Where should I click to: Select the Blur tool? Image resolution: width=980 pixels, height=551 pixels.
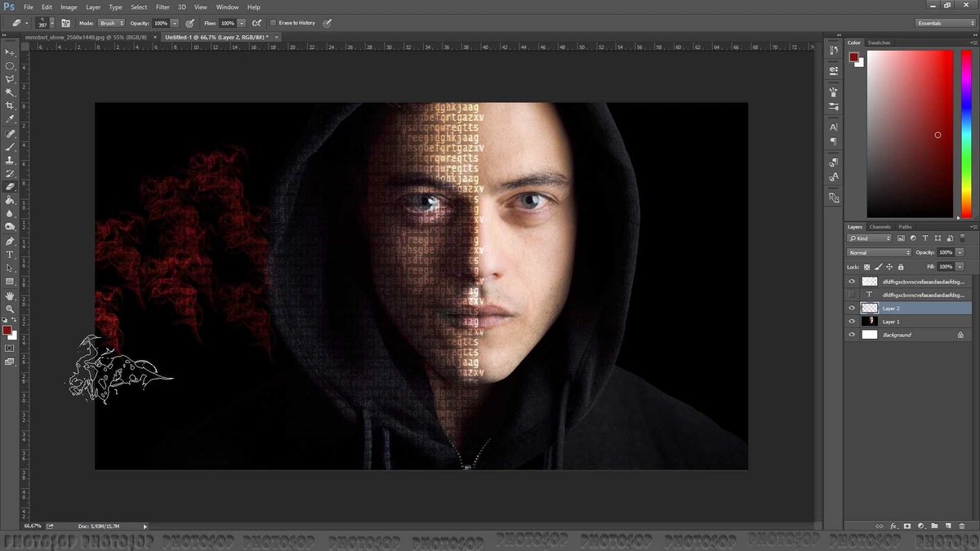(x=10, y=213)
